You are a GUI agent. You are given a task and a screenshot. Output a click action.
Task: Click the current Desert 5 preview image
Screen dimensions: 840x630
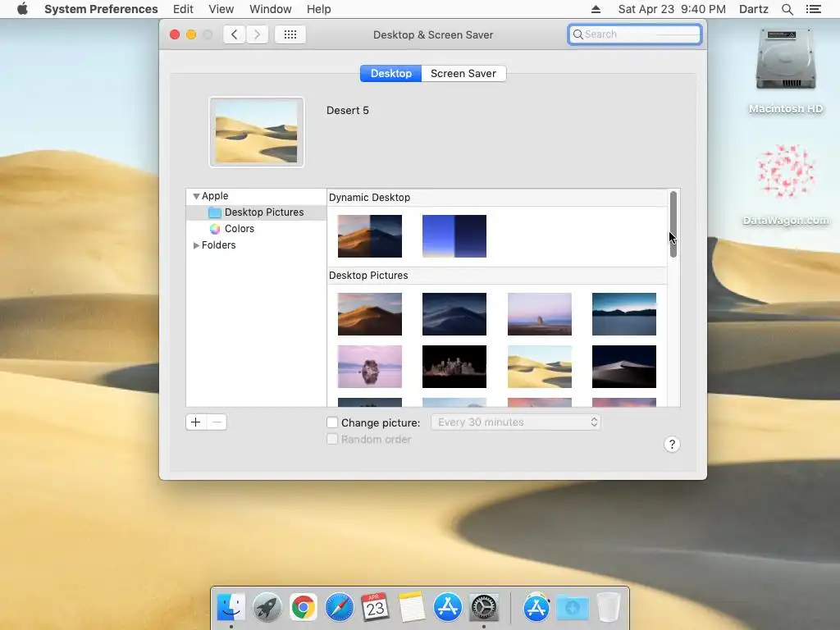pyautogui.click(x=257, y=132)
